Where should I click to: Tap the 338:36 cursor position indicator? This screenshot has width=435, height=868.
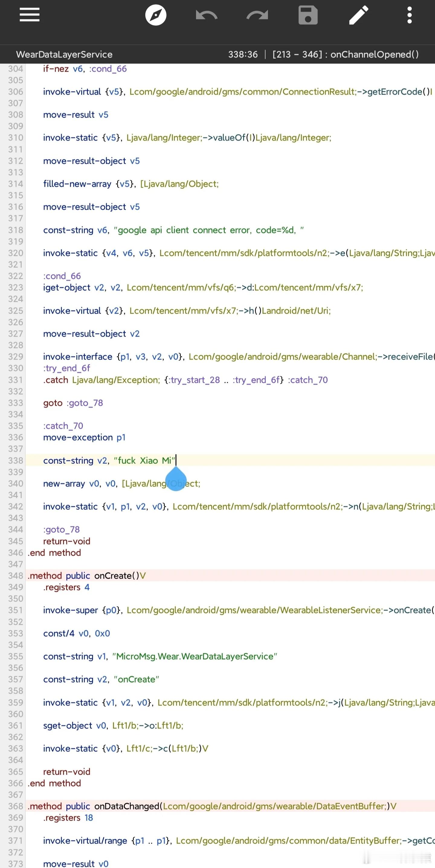pos(243,54)
